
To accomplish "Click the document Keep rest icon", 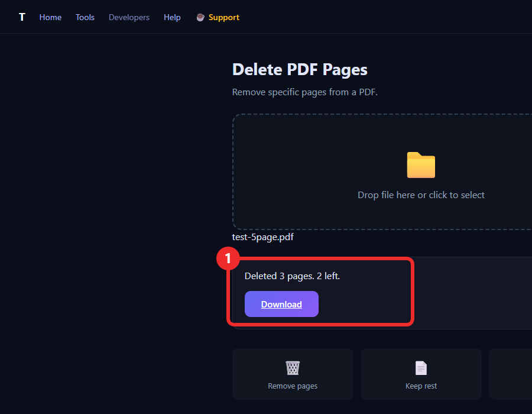I will pos(421,368).
